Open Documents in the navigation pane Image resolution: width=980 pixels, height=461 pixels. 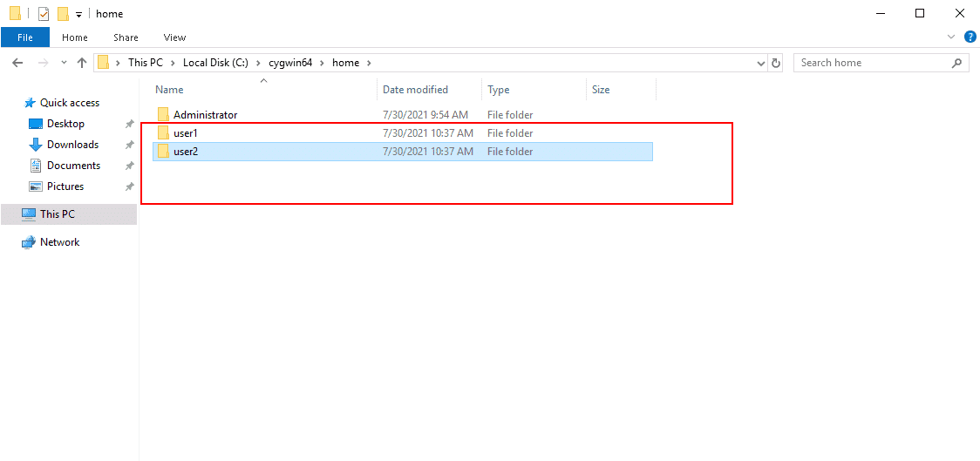74,166
